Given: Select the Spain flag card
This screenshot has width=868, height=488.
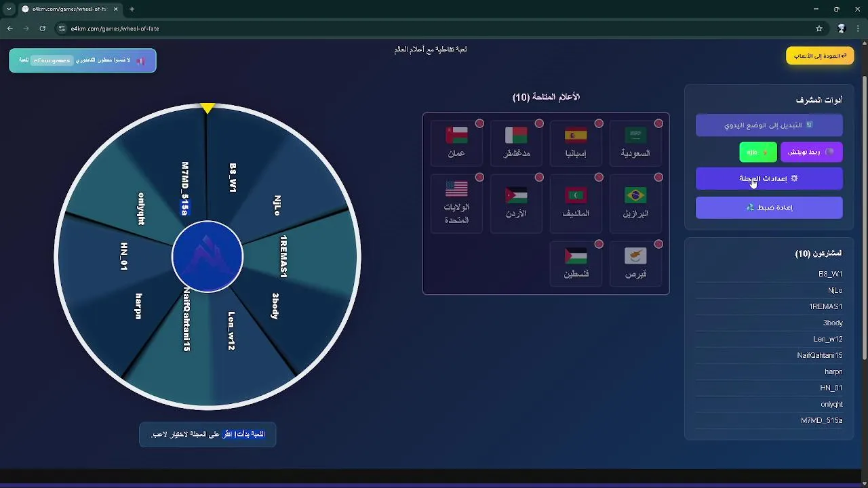Looking at the screenshot, I should coord(576,143).
